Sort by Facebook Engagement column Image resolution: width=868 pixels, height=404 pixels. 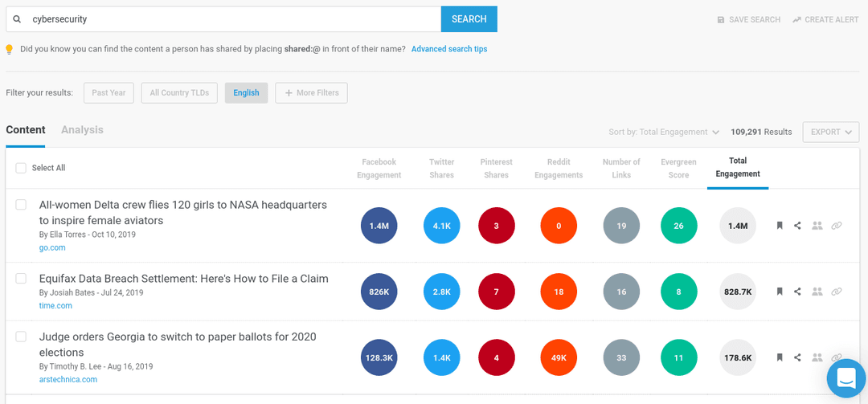(379, 168)
